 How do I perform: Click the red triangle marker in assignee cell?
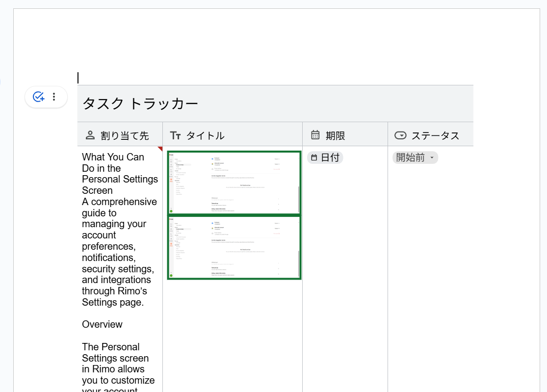(x=160, y=148)
